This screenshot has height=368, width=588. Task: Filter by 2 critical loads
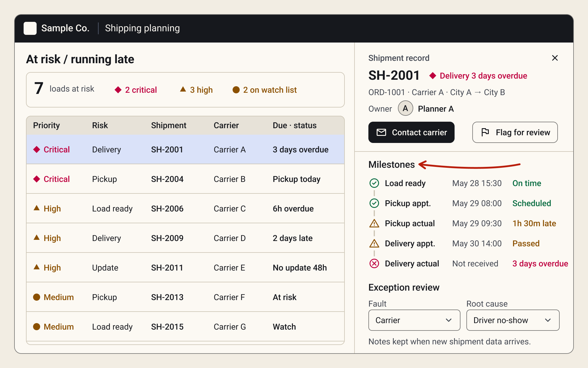[x=136, y=90]
